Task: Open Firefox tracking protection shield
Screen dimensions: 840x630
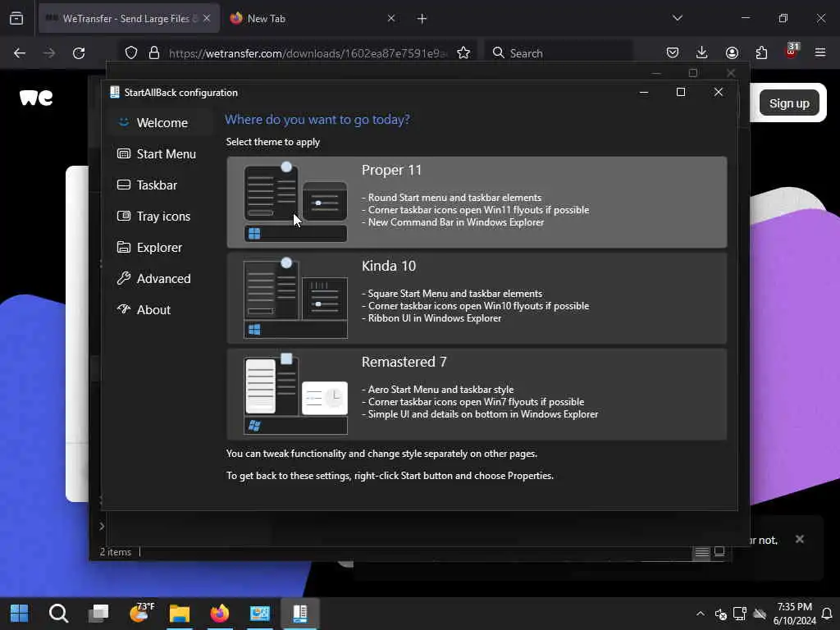Action: [131, 53]
